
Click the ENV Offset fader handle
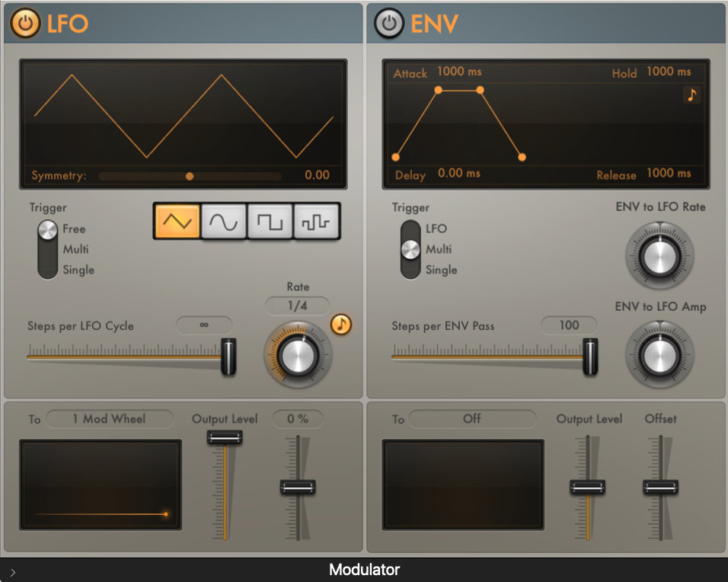click(660, 487)
